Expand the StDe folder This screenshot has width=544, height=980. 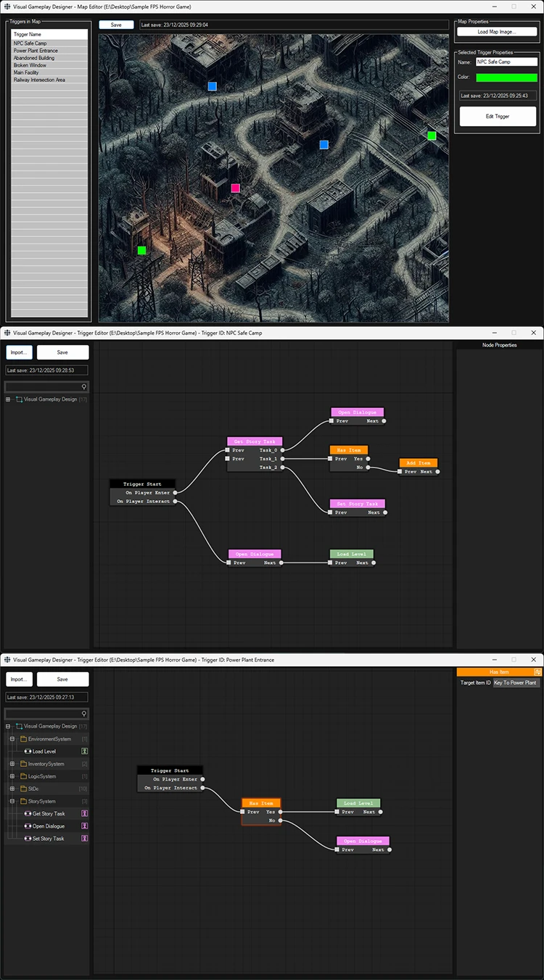click(x=12, y=789)
